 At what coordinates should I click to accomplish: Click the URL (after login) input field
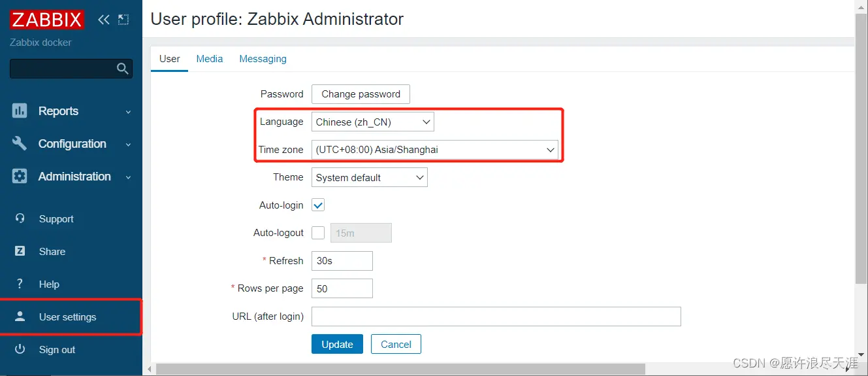tap(496, 316)
